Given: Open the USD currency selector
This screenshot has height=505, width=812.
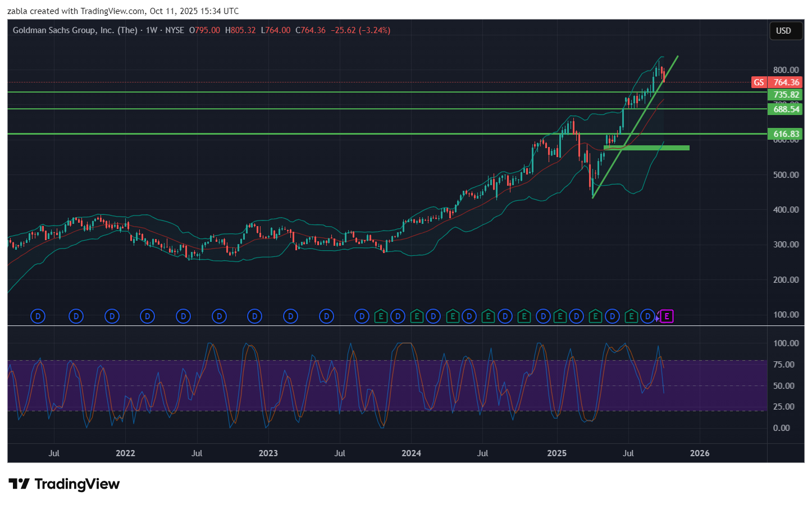Looking at the screenshot, I should (x=783, y=31).
